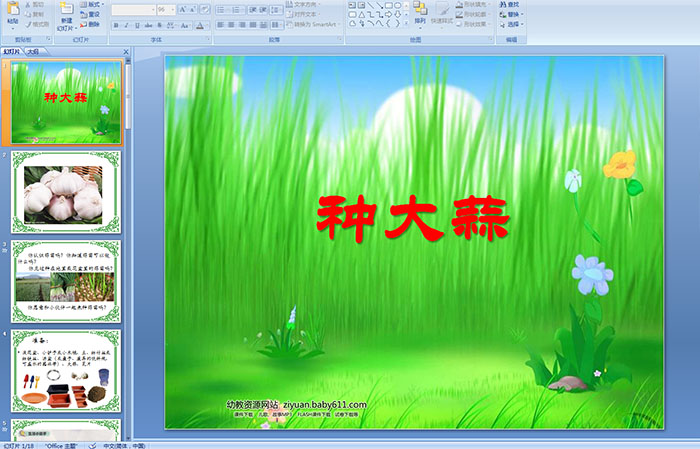Click the Distributed alignment icon

(x=263, y=25)
